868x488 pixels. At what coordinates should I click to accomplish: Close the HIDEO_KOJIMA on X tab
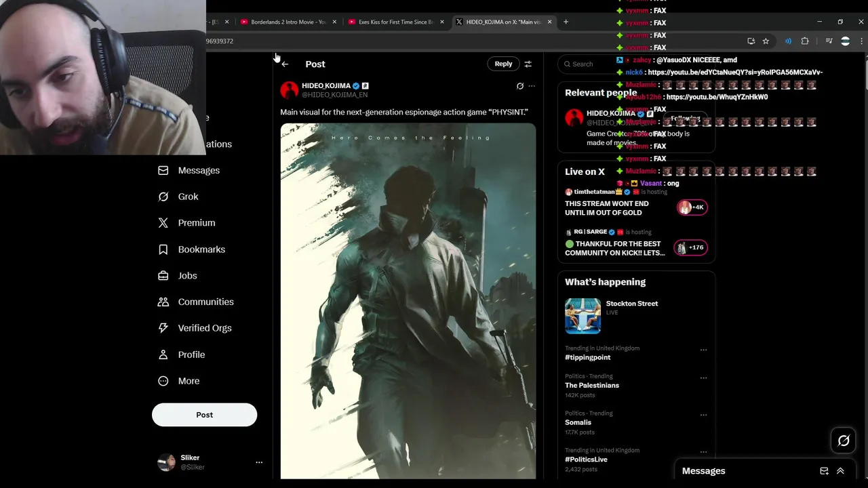click(x=549, y=22)
